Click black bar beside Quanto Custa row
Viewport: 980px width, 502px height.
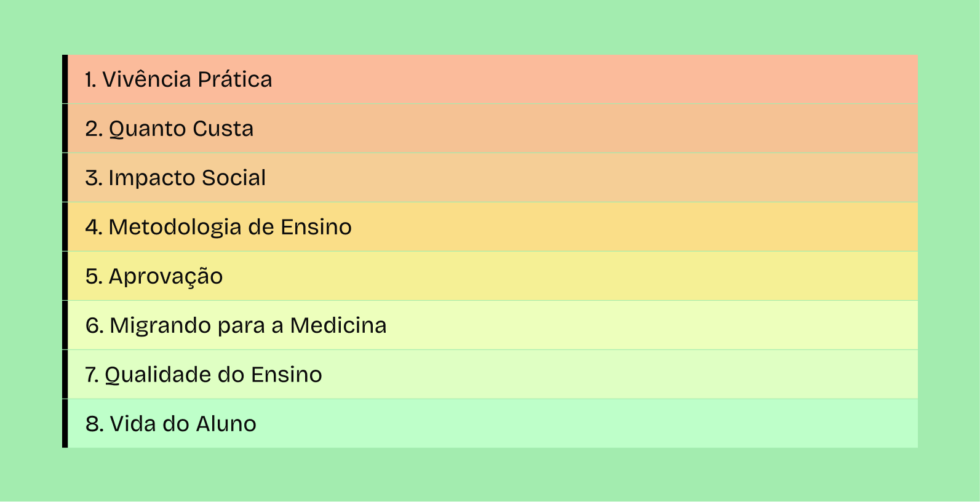(x=65, y=129)
